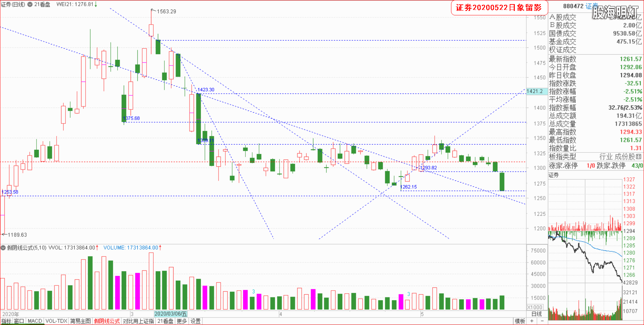The width and height of the screenshot is (644, 325).
Task: Open 设置 in the bottom bar
Action: (195, 321)
